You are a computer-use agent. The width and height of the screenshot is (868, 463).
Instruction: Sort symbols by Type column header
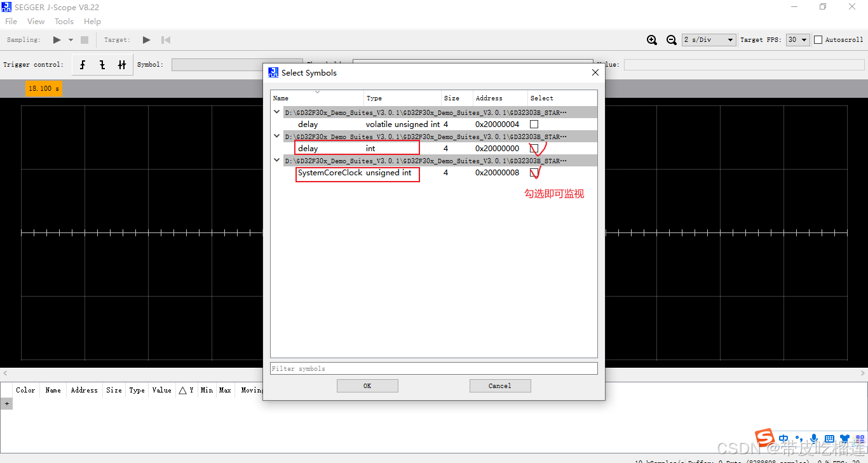click(x=403, y=98)
